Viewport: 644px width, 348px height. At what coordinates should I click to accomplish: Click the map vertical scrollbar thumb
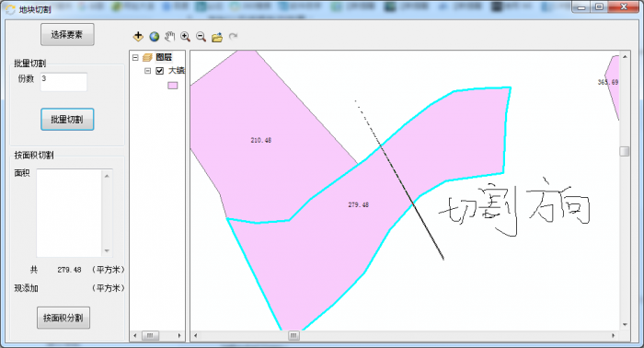pos(625,151)
